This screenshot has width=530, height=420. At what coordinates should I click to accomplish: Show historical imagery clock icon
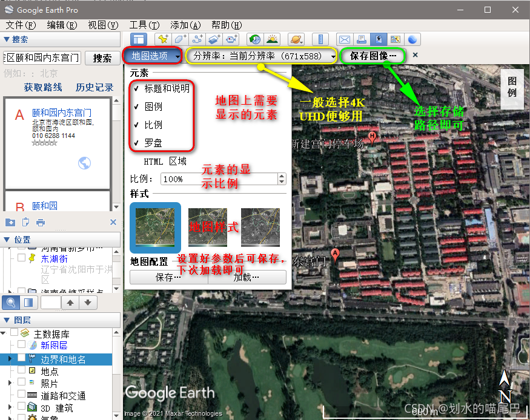coord(255,39)
